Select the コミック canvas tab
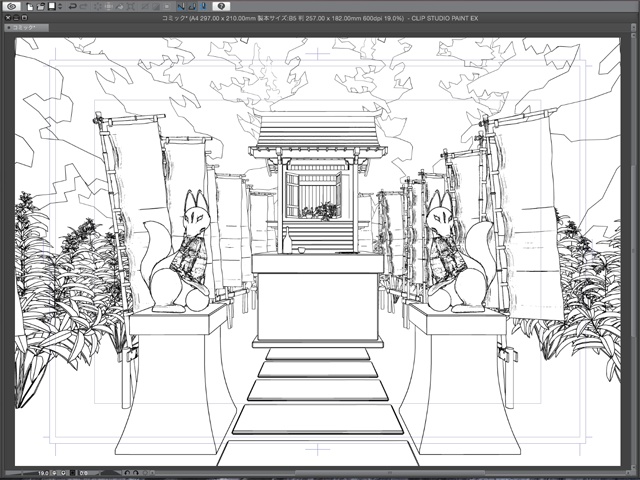Viewport: 640px width, 480px height. coord(27,28)
